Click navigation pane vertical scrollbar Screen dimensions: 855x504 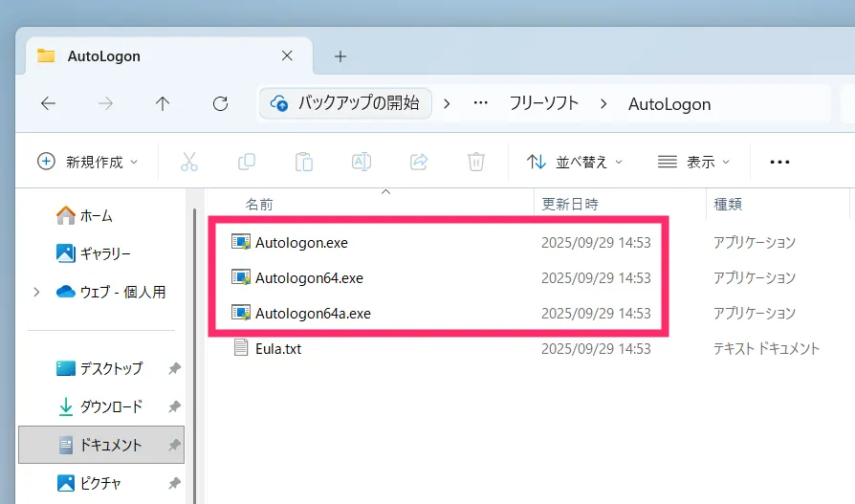tap(195, 355)
